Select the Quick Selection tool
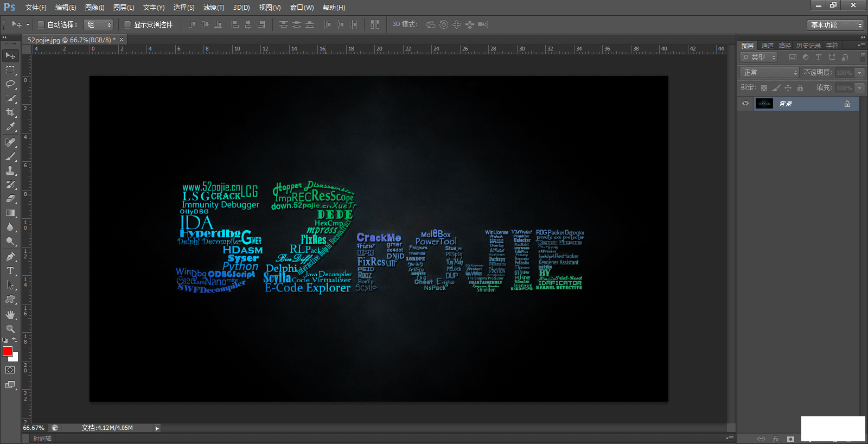Viewport: 868px width, 444px height. click(x=10, y=98)
